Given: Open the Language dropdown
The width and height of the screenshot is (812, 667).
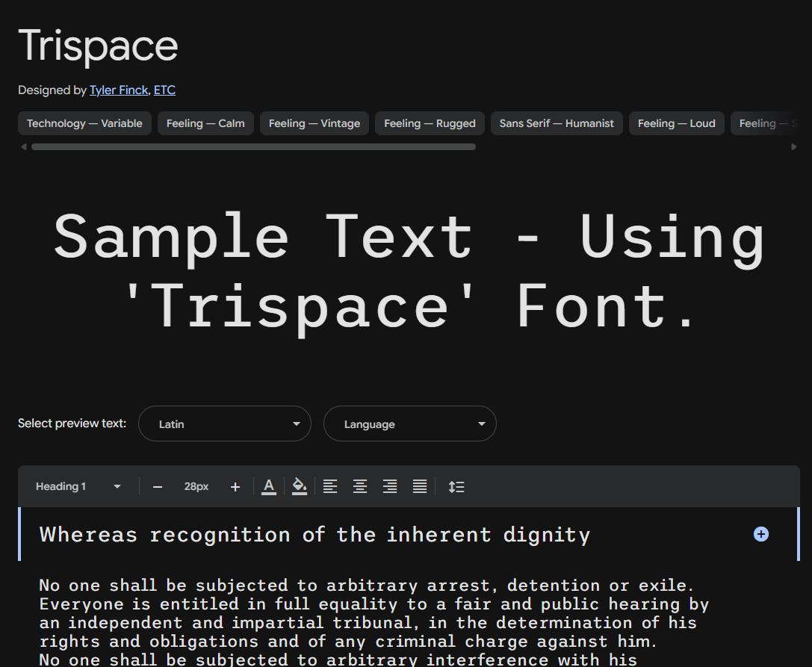Looking at the screenshot, I should tap(409, 424).
